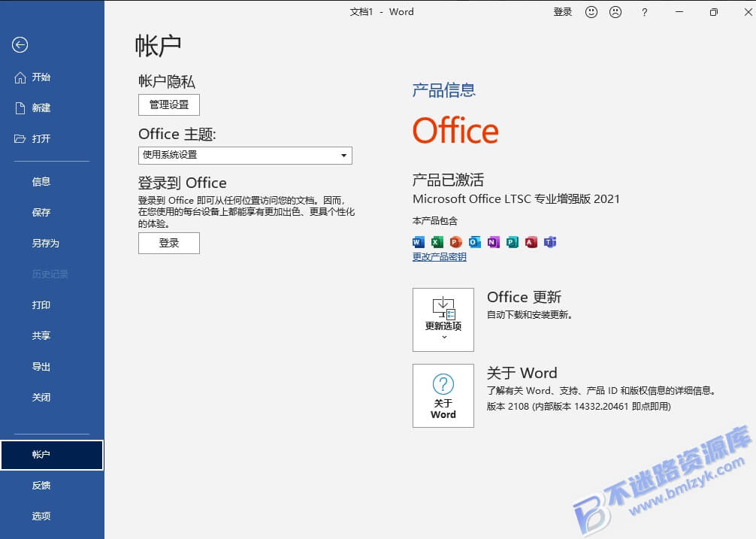Click the Excel app icon under 本产品包含

tap(437, 242)
